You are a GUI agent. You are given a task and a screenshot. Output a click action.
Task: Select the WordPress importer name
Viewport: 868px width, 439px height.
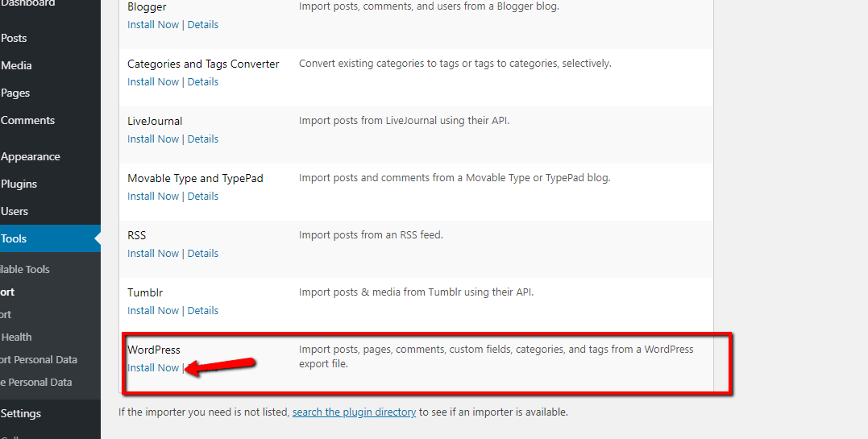(x=154, y=350)
